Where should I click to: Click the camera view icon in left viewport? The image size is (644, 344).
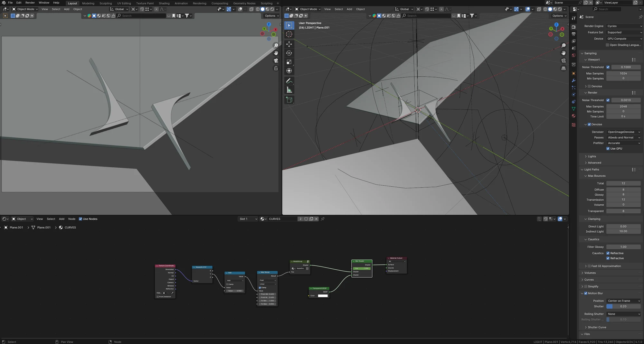276,60
